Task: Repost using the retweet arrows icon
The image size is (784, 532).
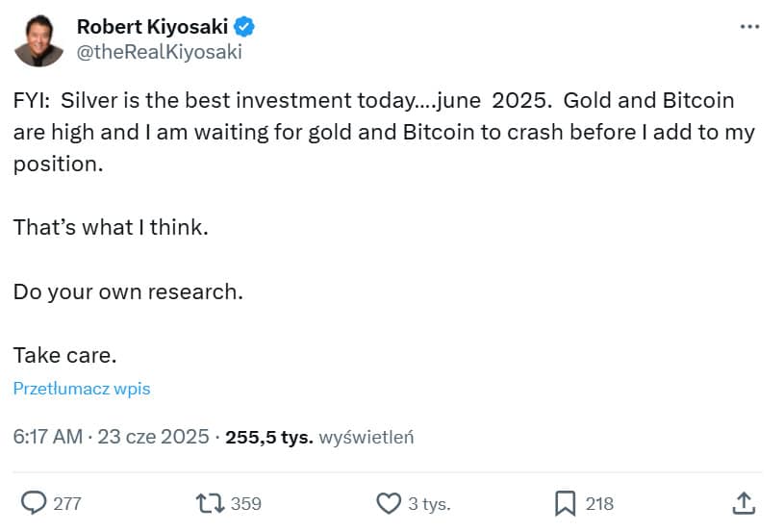Action: (x=210, y=503)
